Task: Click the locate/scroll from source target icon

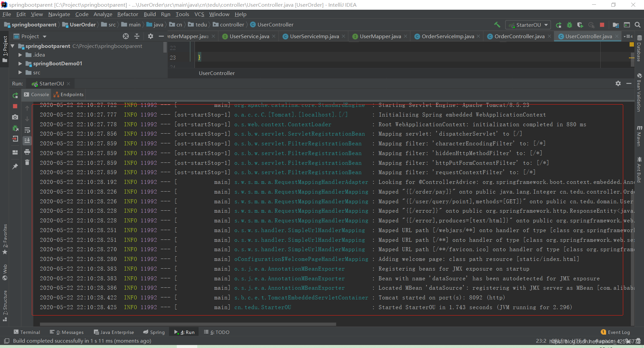Action: coord(126,36)
